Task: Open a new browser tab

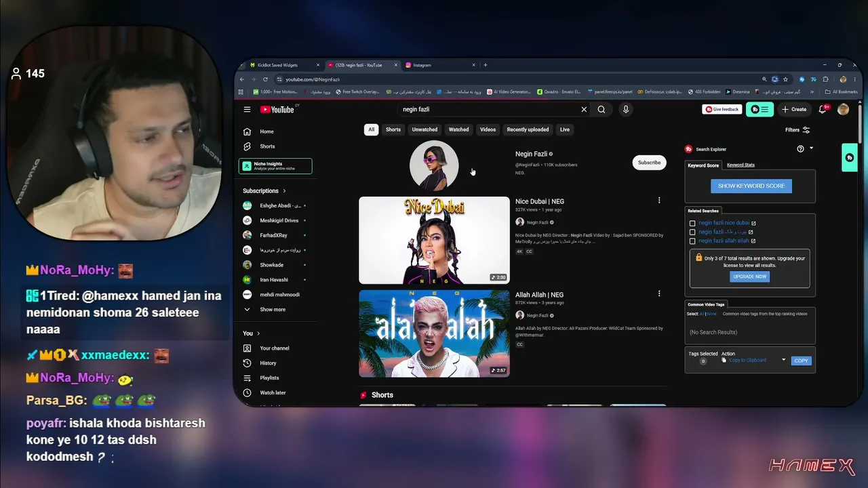Action: point(486,65)
